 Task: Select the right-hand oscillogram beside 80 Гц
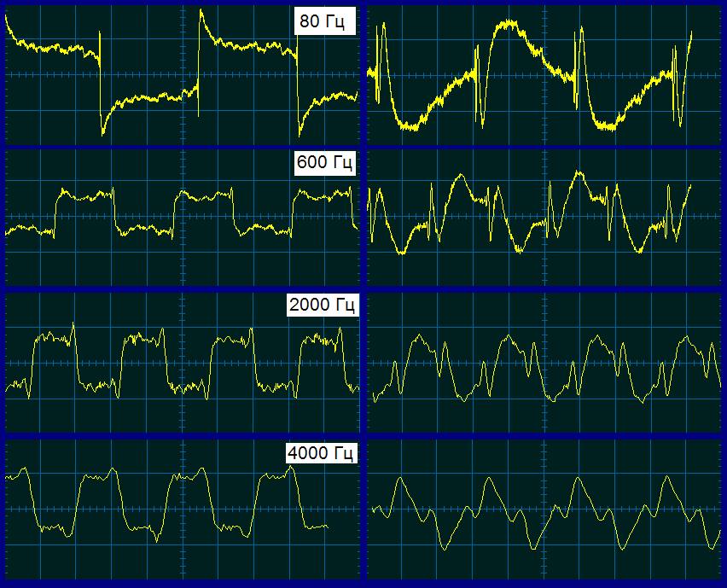(544, 74)
